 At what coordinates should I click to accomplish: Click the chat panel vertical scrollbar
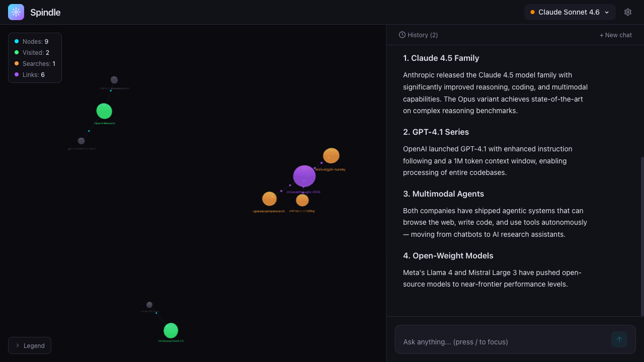641,236
